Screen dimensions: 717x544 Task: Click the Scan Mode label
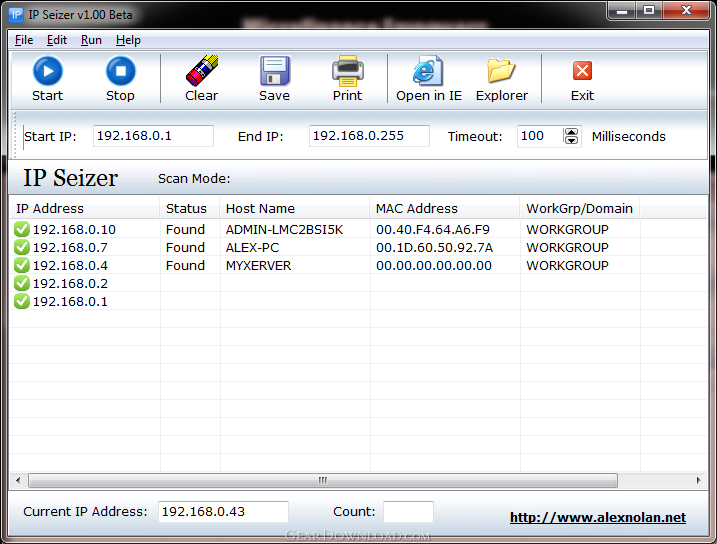(194, 178)
